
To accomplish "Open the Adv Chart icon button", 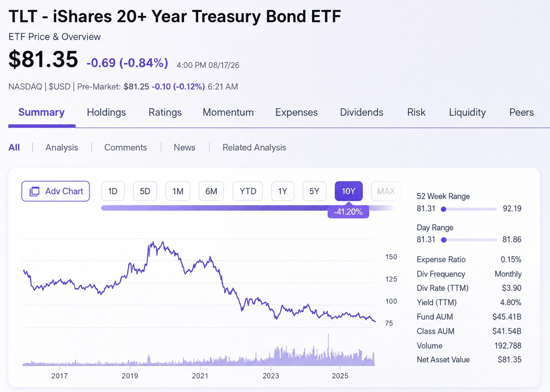I will 56,191.
